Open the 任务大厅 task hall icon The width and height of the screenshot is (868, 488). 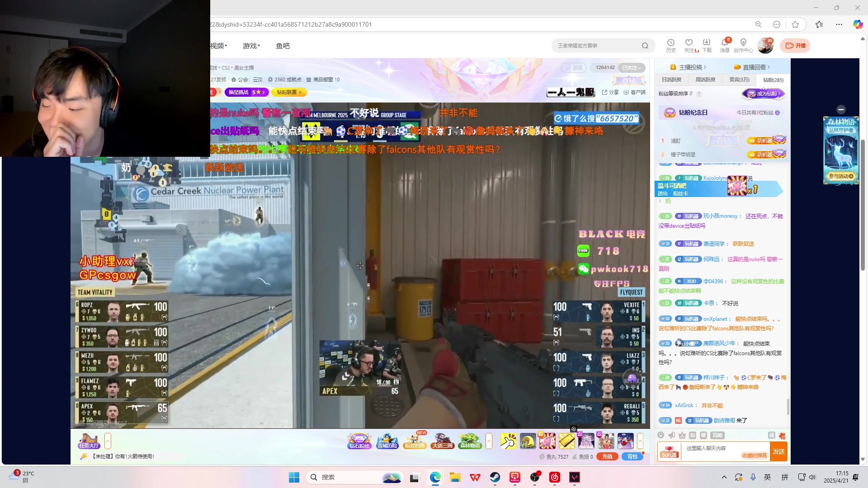(x=89, y=441)
